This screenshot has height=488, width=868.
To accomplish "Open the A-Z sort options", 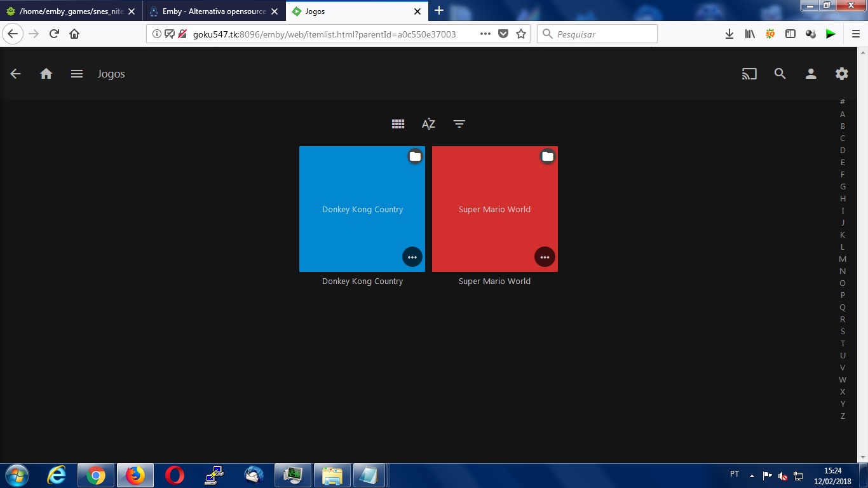I will pos(428,124).
